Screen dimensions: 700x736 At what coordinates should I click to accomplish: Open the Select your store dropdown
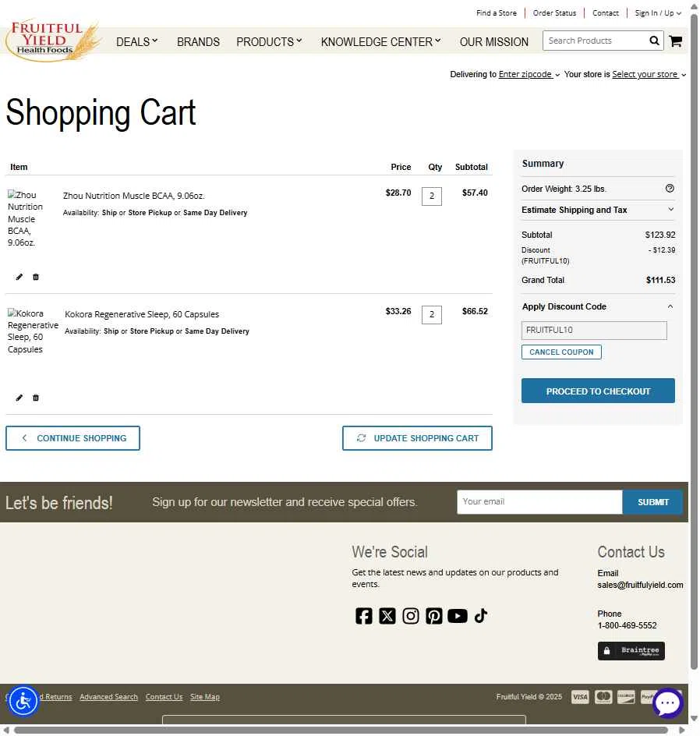(649, 74)
